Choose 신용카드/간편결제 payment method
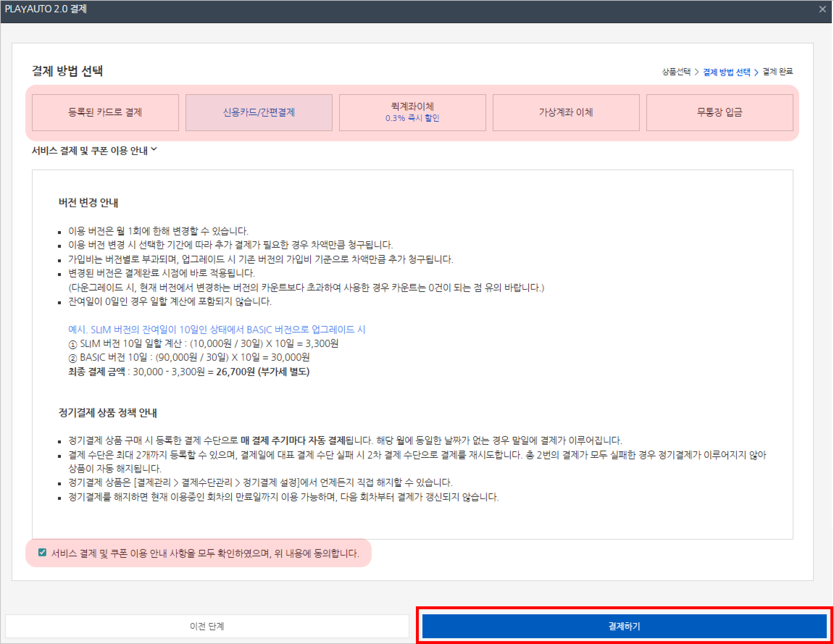The height and width of the screenshot is (644, 834). coord(259,112)
